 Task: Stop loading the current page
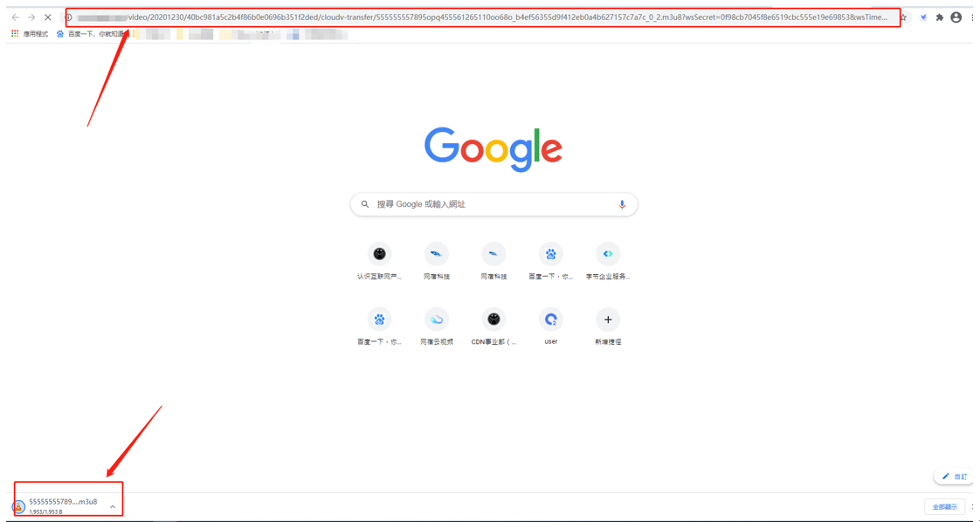coord(47,17)
